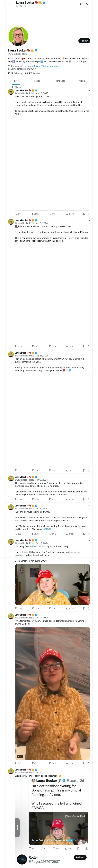Switch to the Replies tab
Screen dimensions: 98x868
[x=36, y=81]
